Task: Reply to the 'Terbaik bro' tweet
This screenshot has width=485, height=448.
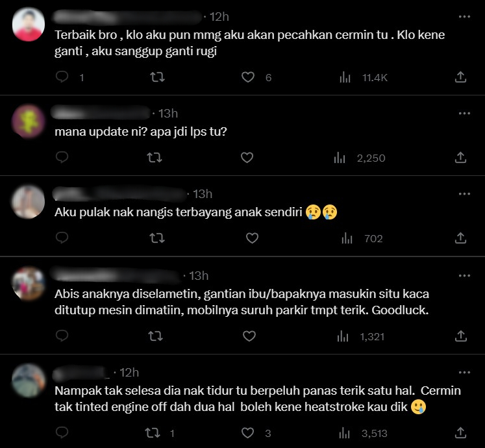Action: pos(62,77)
